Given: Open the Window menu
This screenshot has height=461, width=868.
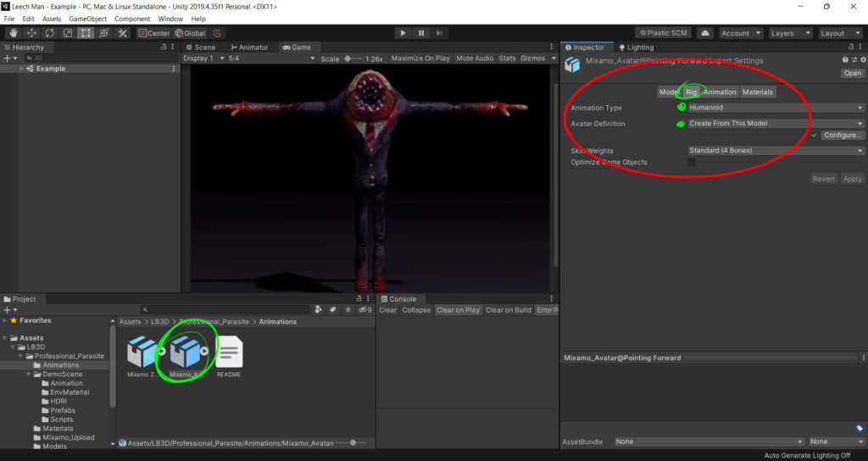Looking at the screenshot, I should [x=170, y=19].
